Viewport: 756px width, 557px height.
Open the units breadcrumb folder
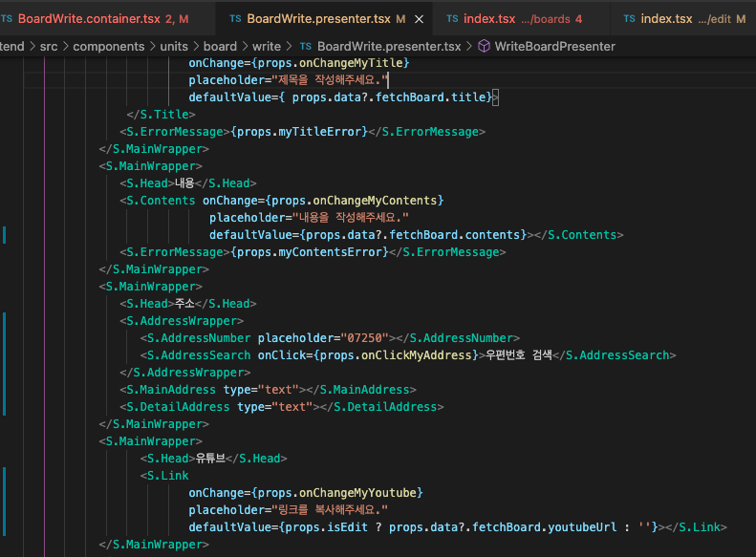pos(174,46)
